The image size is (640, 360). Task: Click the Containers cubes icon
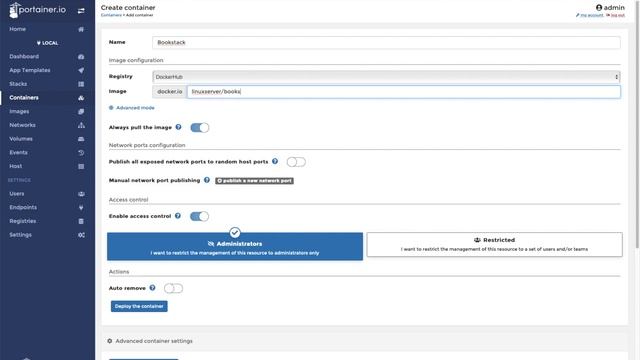(x=81, y=98)
